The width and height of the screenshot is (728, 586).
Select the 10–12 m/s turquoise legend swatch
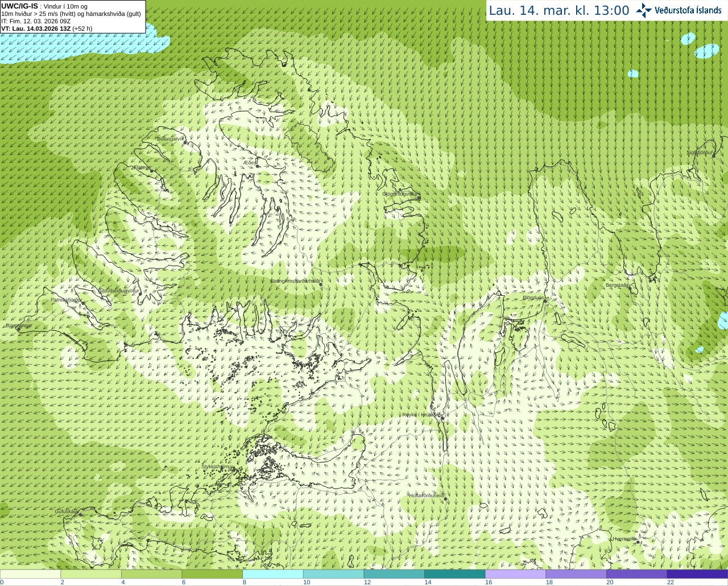click(333, 574)
